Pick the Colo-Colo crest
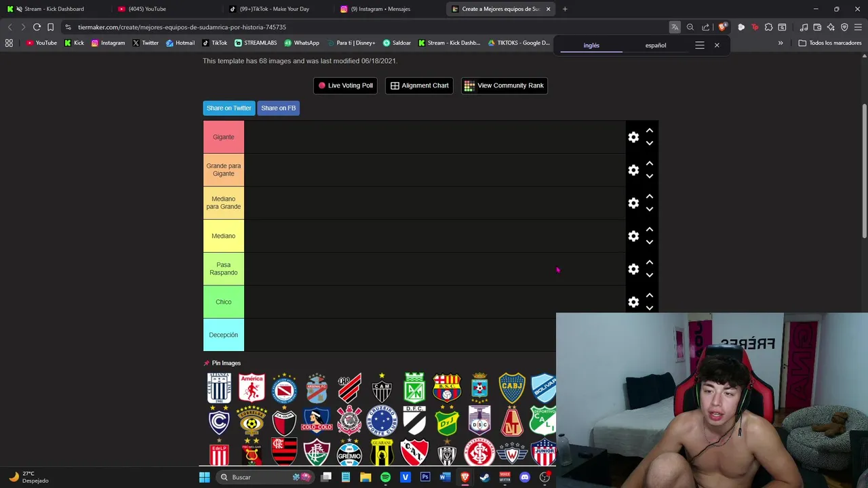Screen dimensions: 868x488 317,421
